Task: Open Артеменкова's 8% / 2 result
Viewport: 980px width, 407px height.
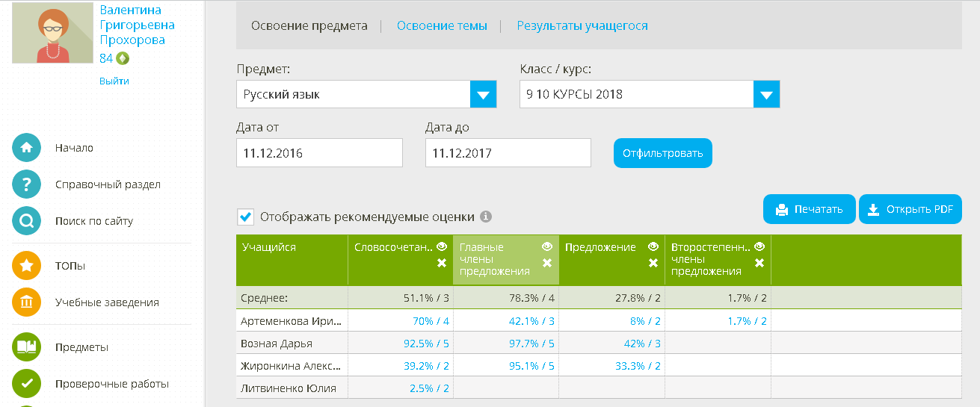Action: [644, 321]
